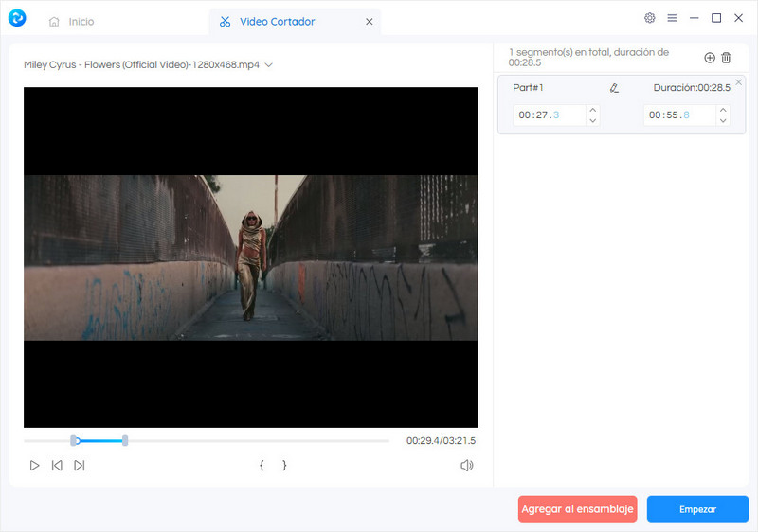Viewport: 758px width, 532px height.
Task: Close the application window
Action: point(739,18)
